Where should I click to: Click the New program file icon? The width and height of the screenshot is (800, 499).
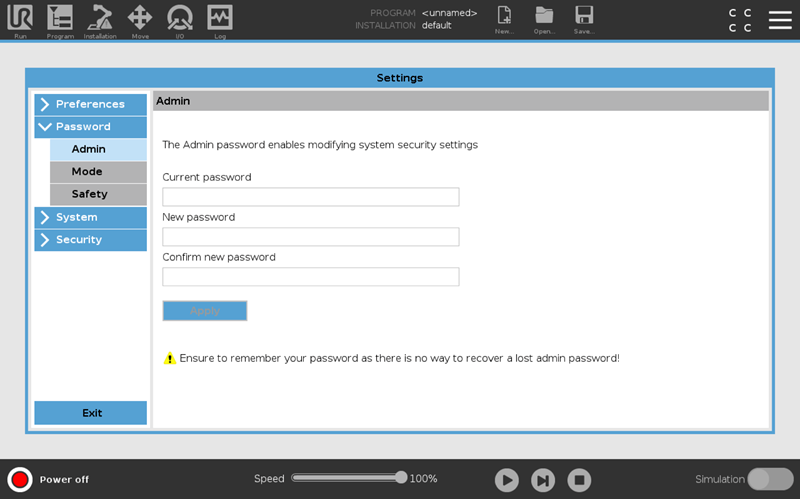(x=505, y=18)
